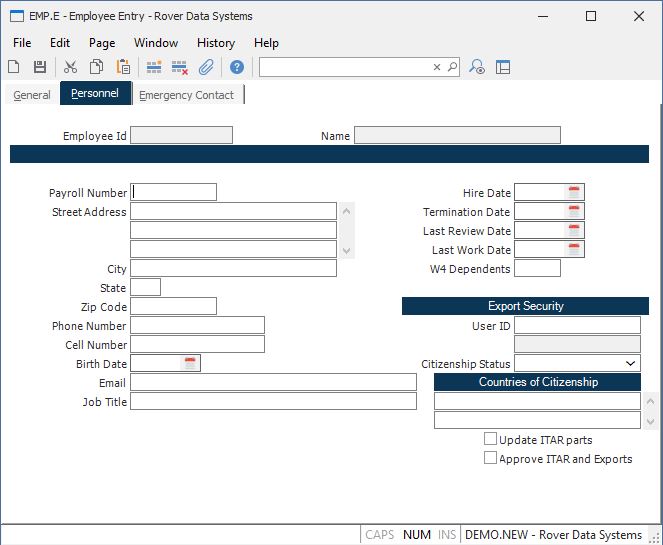Click the New record toolbar icon
Viewport: 663px width, 545px height.
pos(14,67)
